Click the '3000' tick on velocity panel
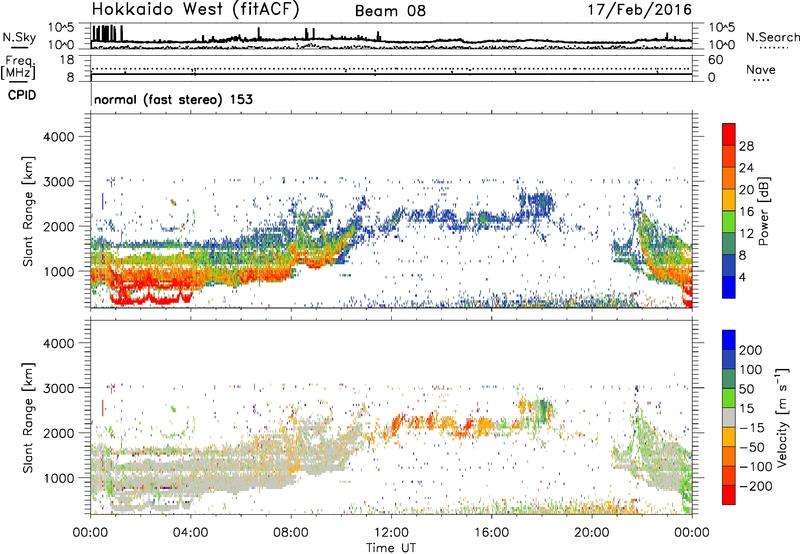Image resolution: width=800 pixels, height=554 pixels. (59, 388)
